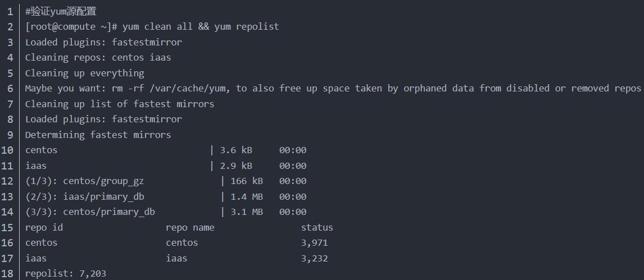The image size is (644, 280).
Task: Click the centos status count "3,971"
Action: pyautogui.click(x=314, y=242)
